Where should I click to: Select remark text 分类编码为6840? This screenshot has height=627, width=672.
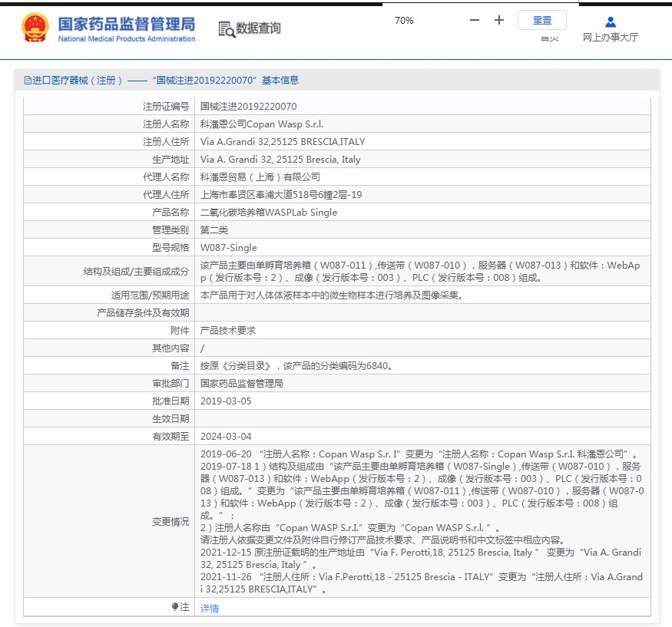[422, 366]
